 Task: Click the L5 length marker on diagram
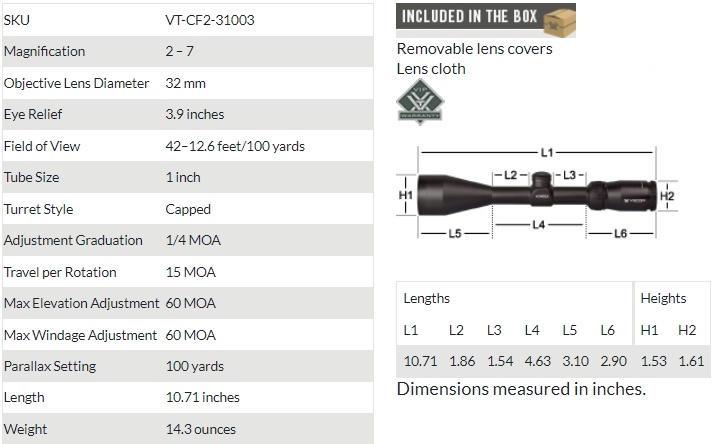coord(455,233)
